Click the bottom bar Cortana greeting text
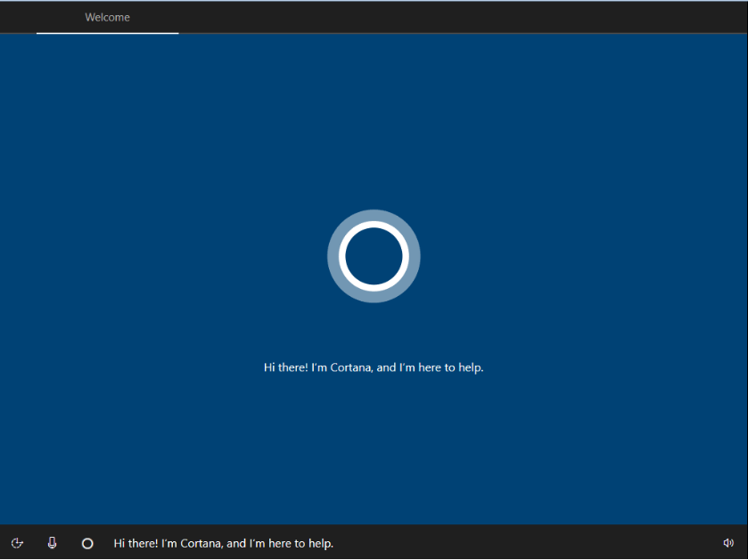 coord(223,543)
